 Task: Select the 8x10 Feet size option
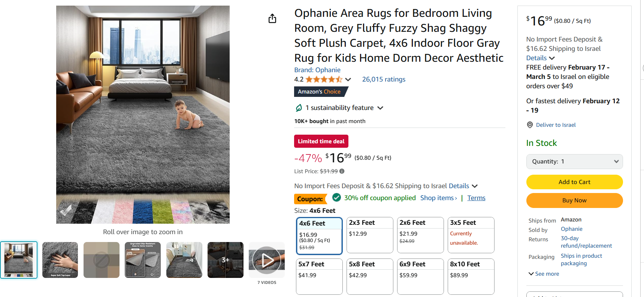[471, 276]
